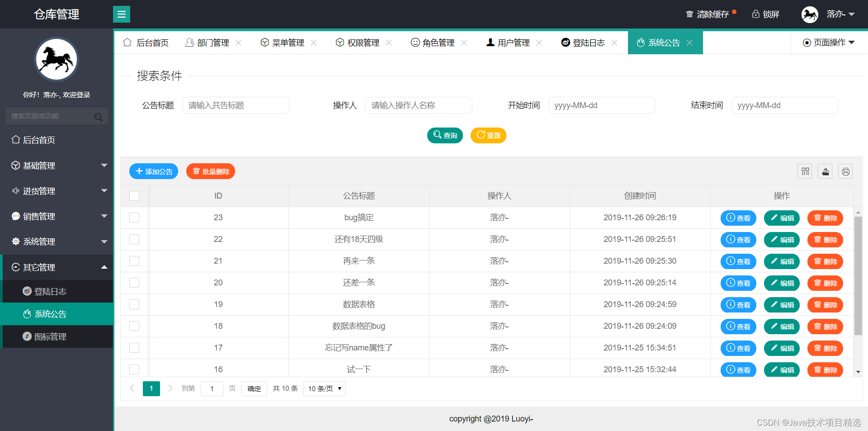Click the print table icon
The height and width of the screenshot is (431, 868).
pyautogui.click(x=845, y=171)
